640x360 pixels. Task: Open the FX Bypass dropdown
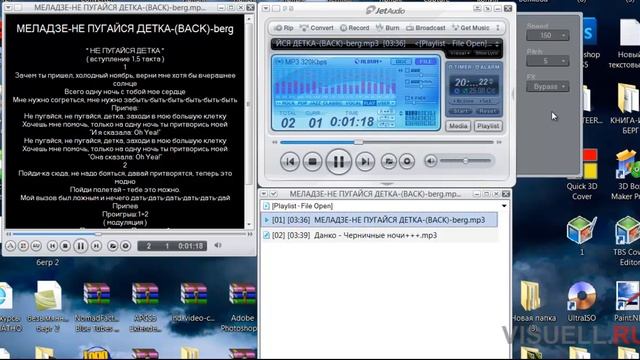(547, 87)
